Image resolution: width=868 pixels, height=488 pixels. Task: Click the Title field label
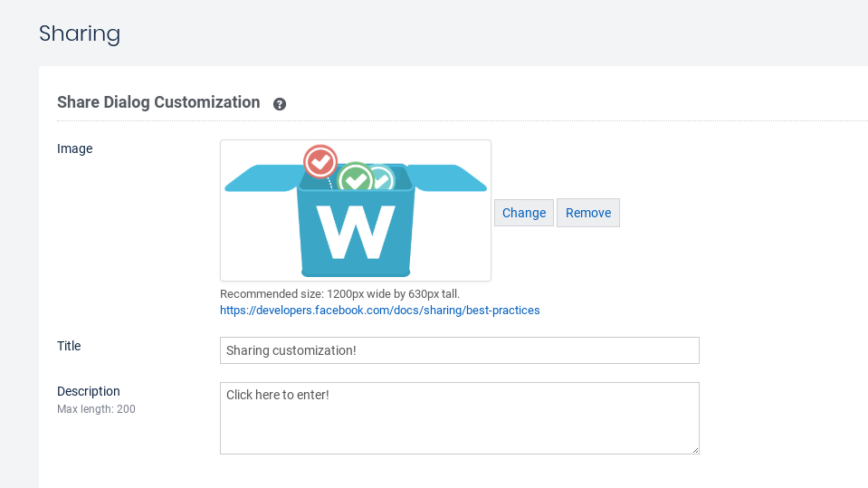point(69,346)
